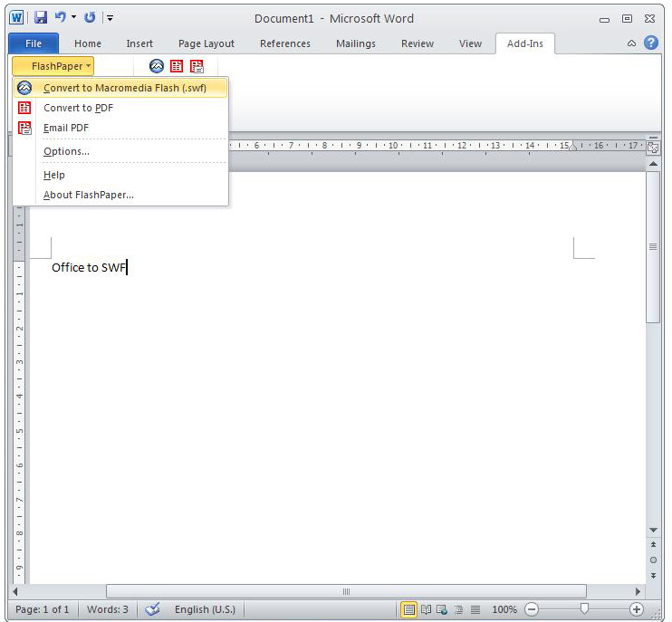Screen dimensions: 672x622
Task: Switch to the Insert tab
Action: [x=139, y=43]
